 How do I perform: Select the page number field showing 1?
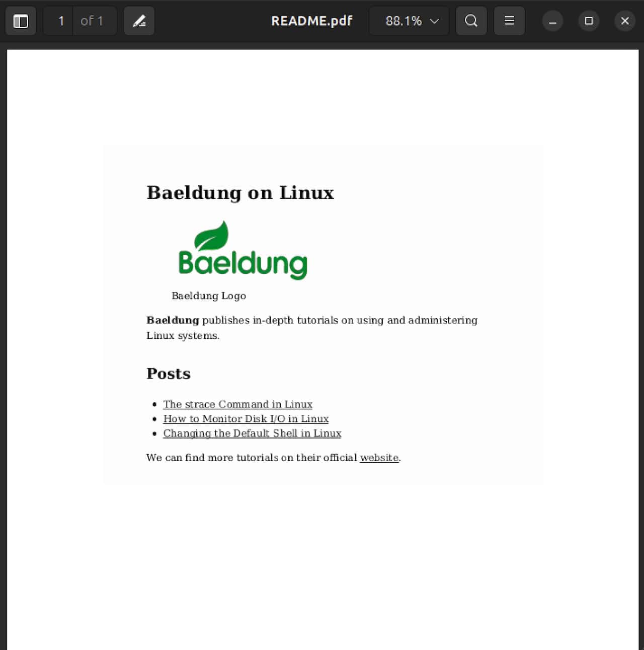58,21
